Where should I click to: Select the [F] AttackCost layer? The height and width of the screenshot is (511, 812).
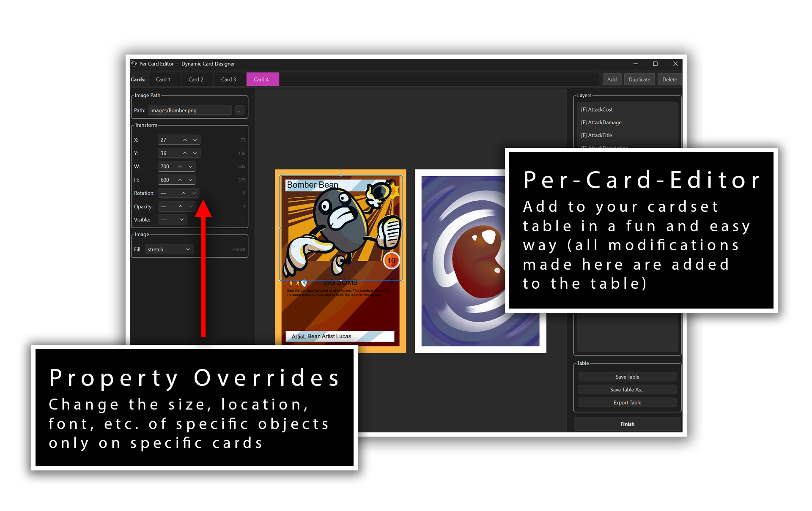(628, 109)
